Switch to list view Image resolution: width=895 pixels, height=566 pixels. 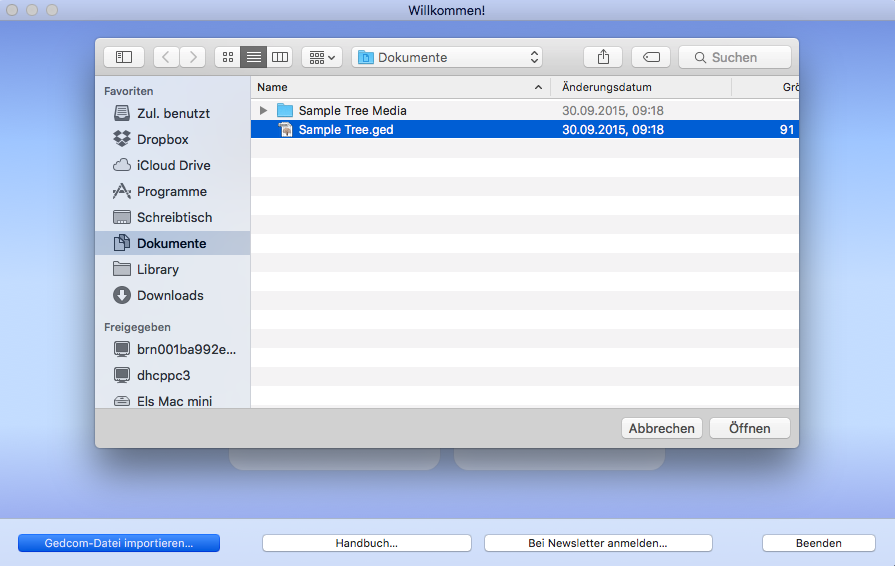[253, 57]
